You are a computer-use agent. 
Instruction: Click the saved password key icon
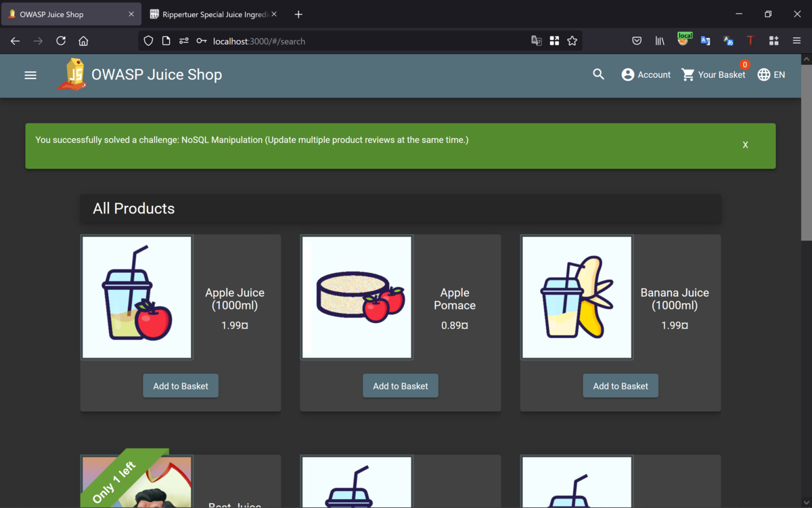pos(201,41)
